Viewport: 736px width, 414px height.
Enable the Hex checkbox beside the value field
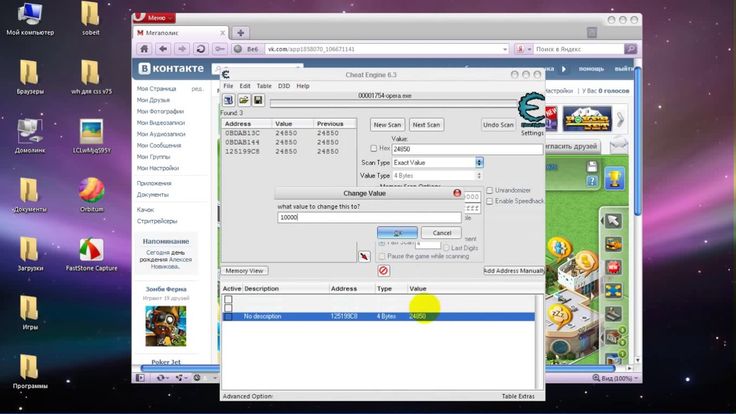coord(372,148)
